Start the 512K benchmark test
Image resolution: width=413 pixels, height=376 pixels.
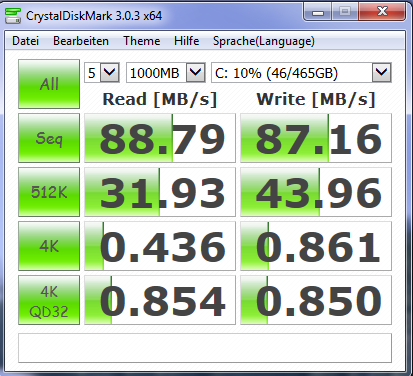point(49,192)
